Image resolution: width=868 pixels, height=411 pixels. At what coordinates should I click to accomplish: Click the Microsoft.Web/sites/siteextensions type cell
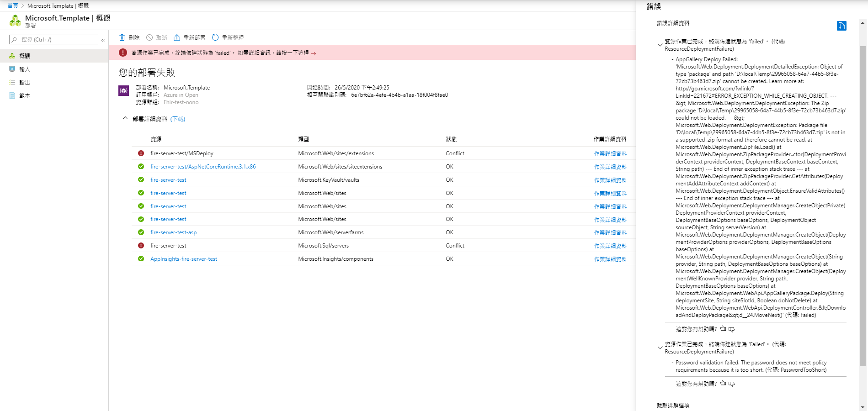coord(340,167)
